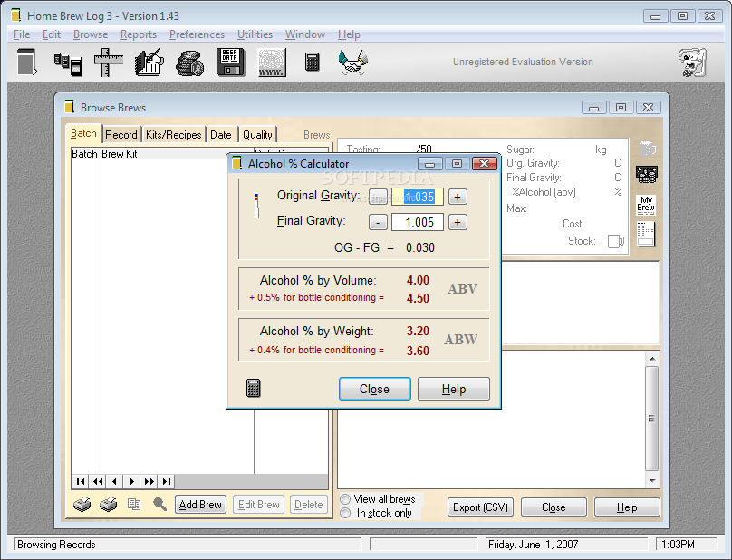Screen dimensions: 732x560
Task: Click Help button in Alcohol % Calculator
Action: click(x=454, y=389)
